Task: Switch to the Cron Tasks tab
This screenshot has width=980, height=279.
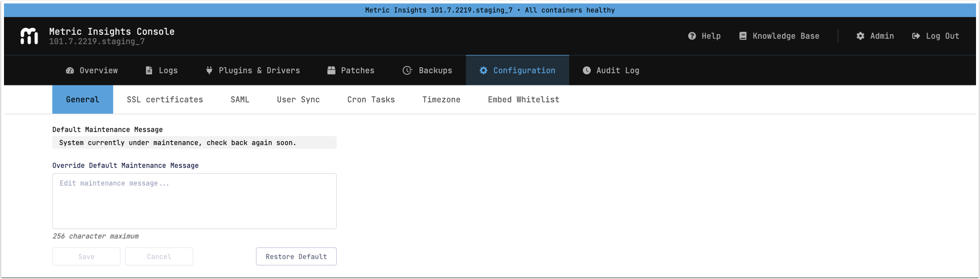Action: tap(371, 100)
